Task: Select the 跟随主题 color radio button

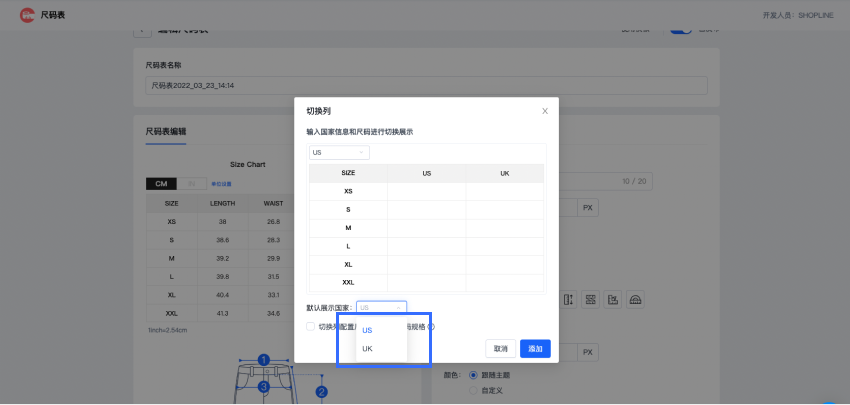Action: click(x=473, y=375)
